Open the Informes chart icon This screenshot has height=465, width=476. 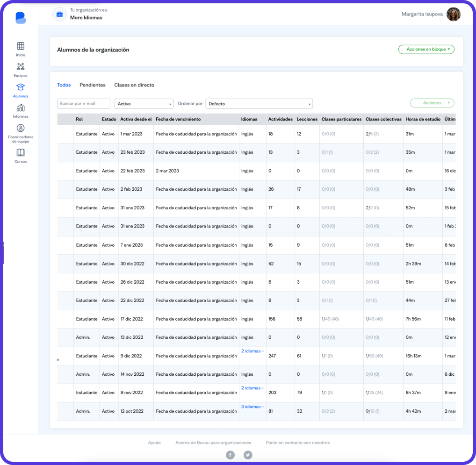(21, 107)
